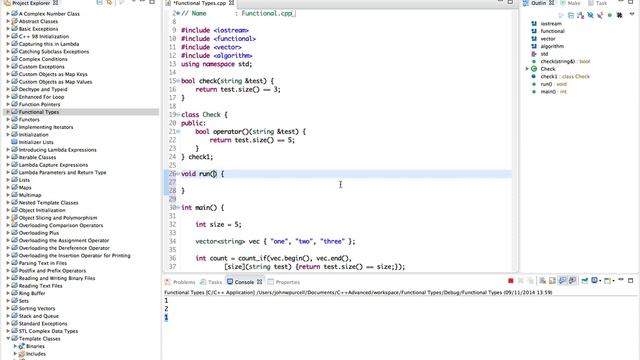The height and width of the screenshot is (360, 640).
Task: Expand the Functors project
Action: pos(8,120)
